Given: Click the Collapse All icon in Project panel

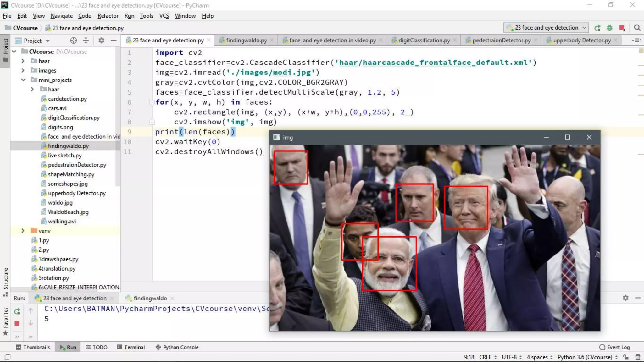Looking at the screenshot, I should [x=86, y=41].
